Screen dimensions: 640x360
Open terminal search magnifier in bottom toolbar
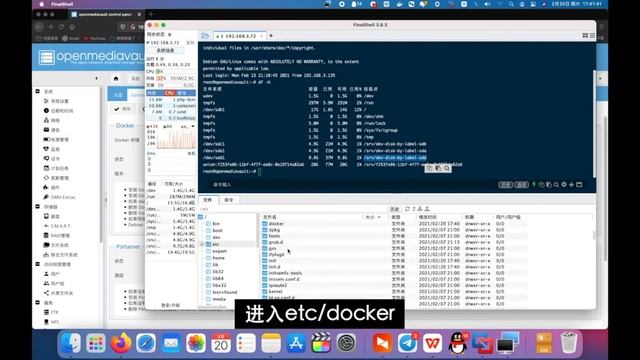click(556, 184)
